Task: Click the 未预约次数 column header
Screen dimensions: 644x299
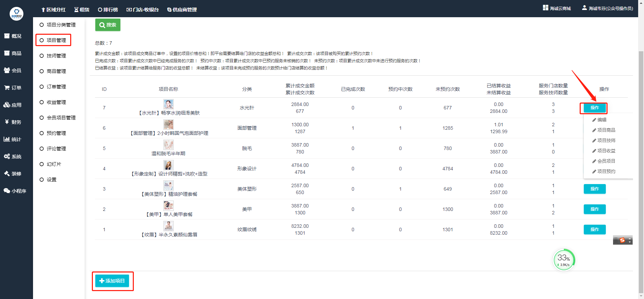Action: 448,89
